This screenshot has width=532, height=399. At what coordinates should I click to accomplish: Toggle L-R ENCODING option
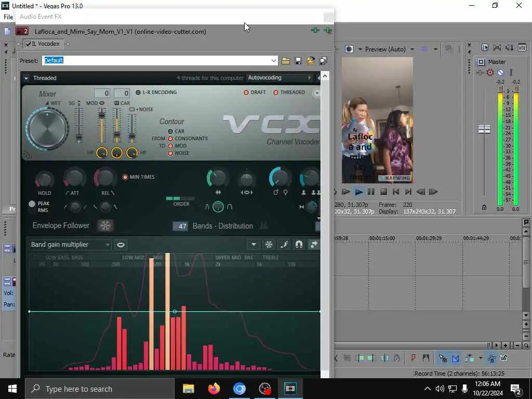(138, 92)
